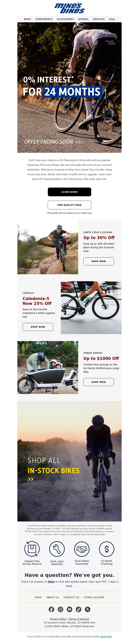The image size is (139, 644).
Task: Open the Facebook social icon
Action: point(51,610)
